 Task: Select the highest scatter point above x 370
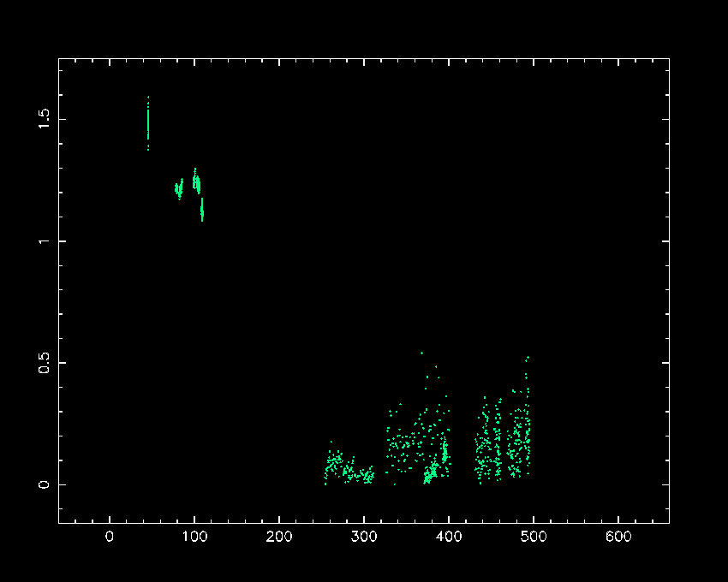pyautogui.click(x=421, y=353)
